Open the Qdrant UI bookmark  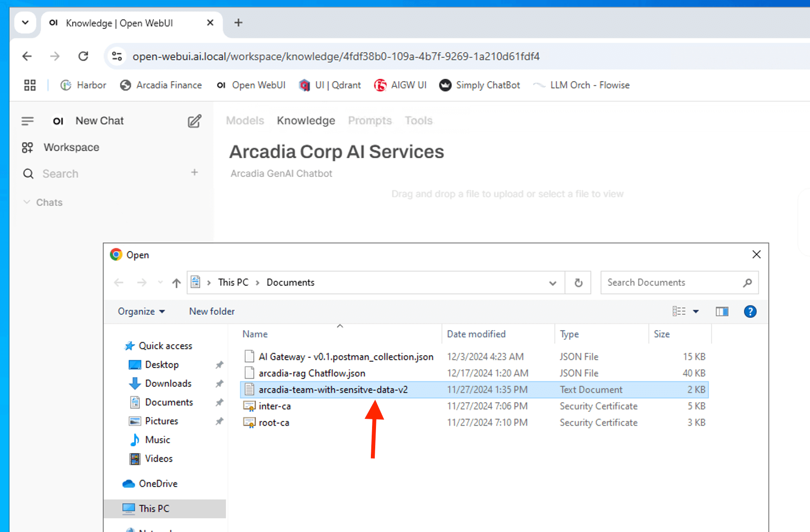(x=330, y=85)
